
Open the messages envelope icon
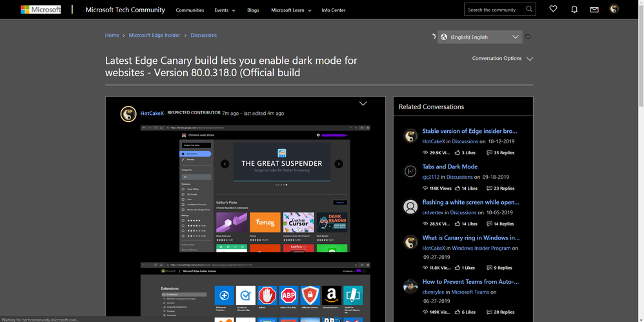click(x=594, y=10)
